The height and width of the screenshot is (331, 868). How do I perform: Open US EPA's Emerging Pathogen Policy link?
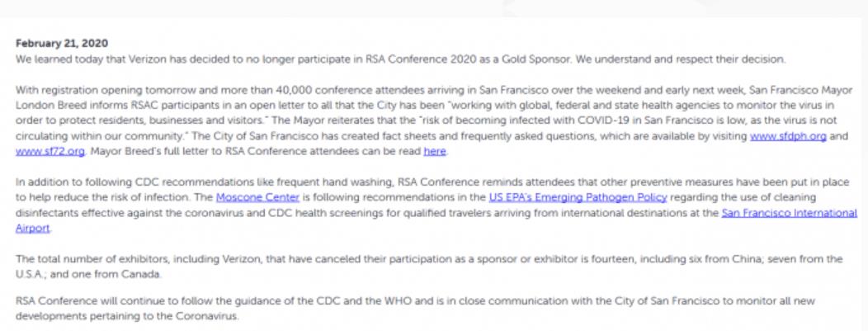(x=578, y=197)
